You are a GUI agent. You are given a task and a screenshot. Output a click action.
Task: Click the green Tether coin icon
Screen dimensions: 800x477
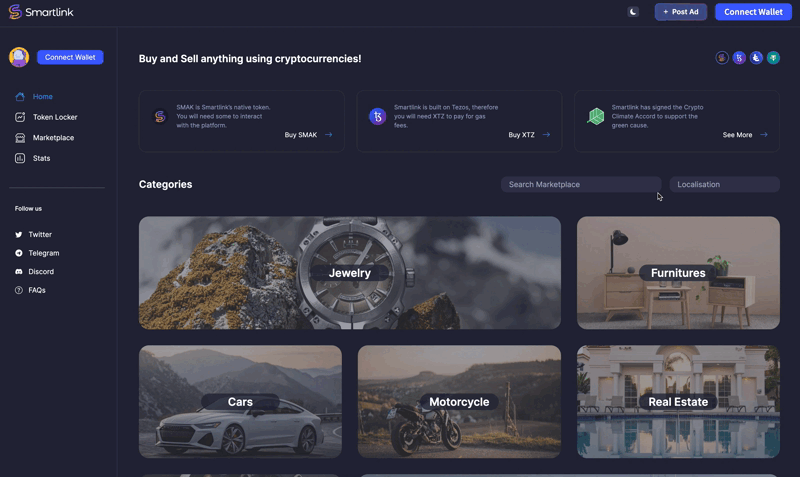pos(773,58)
